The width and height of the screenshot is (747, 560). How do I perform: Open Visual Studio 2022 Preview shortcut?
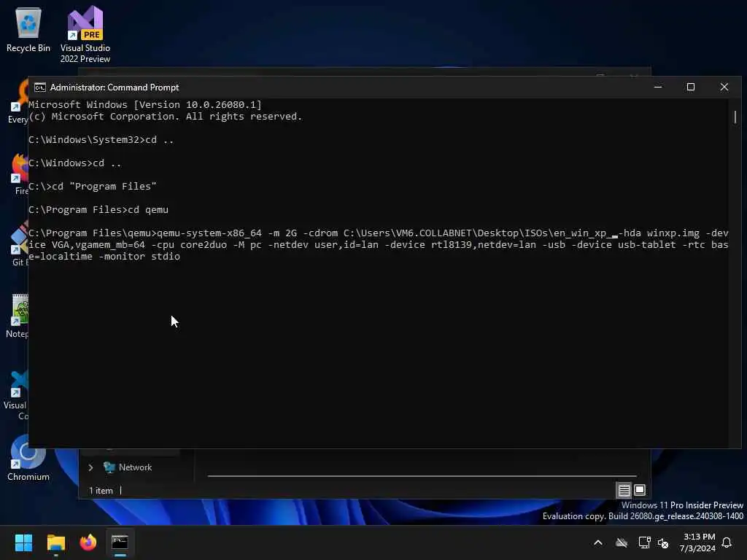pos(85,34)
